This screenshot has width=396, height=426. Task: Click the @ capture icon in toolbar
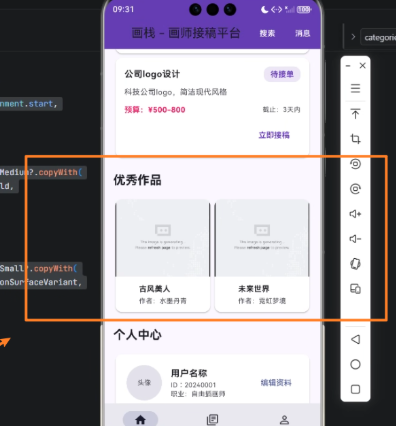[x=355, y=189]
